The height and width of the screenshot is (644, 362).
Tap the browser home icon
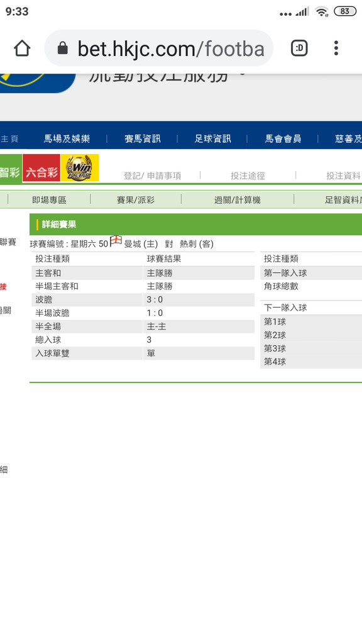tap(22, 48)
